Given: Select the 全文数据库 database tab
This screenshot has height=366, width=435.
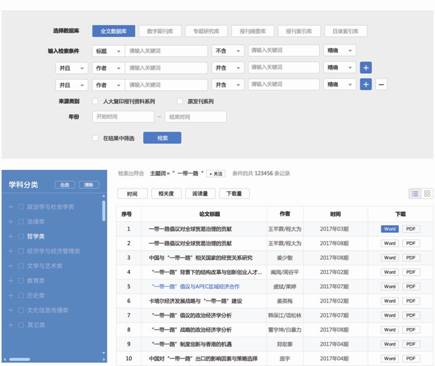Looking at the screenshot, I should click(x=114, y=31).
